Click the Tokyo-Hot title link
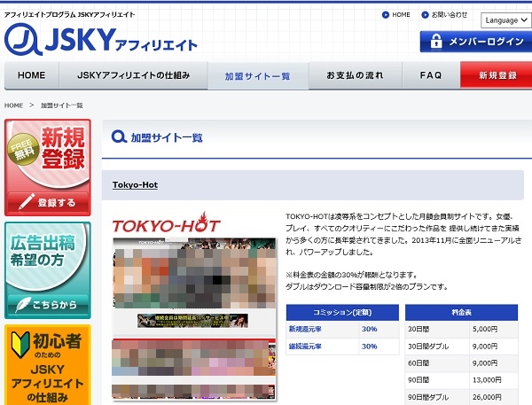 coord(135,185)
